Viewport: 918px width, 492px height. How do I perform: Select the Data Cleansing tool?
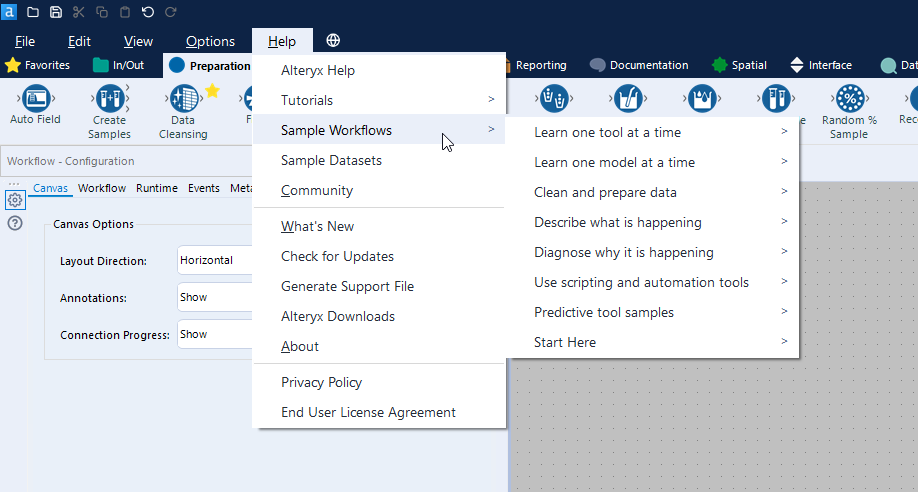coord(183,99)
